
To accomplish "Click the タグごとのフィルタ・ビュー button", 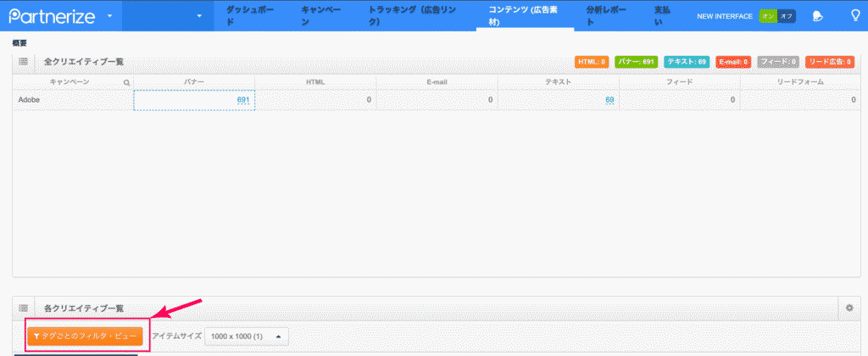I will pos(84,337).
